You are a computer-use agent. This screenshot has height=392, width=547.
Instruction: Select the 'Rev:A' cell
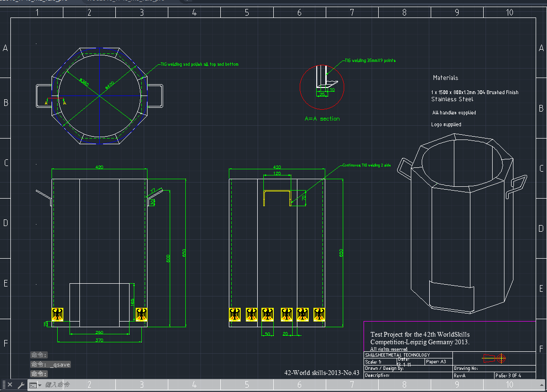[473, 375]
